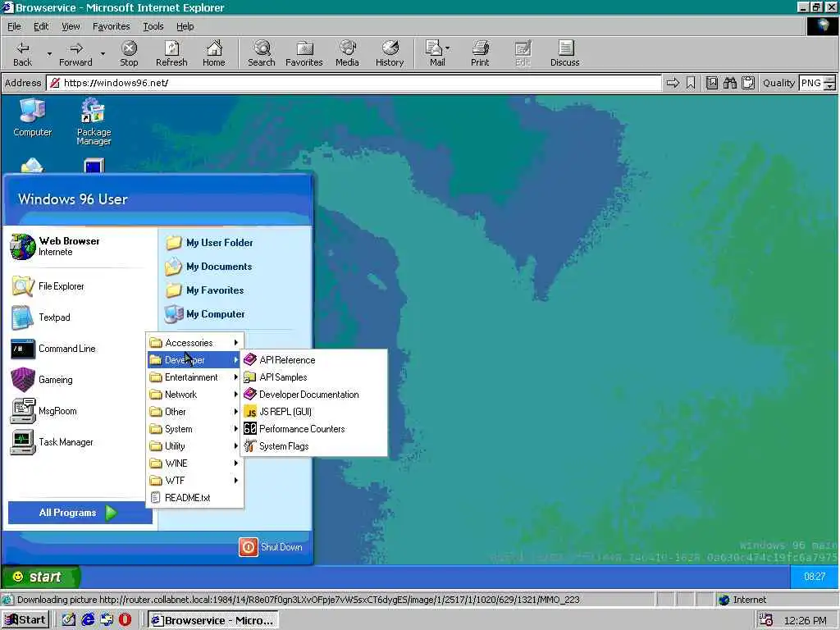This screenshot has height=630, width=840.
Task: Open Task Manager from start menu
Action: [52, 442]
